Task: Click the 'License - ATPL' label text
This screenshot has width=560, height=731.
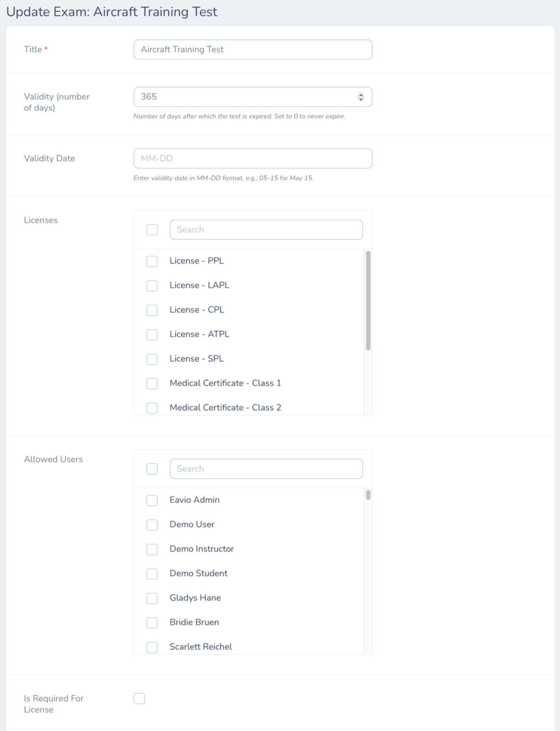Action: pos(200,334)
